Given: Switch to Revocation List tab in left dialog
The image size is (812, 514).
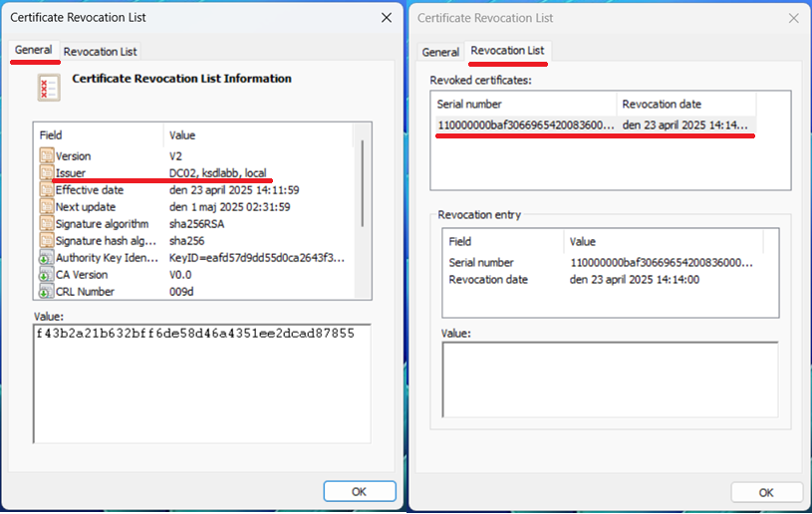Looking at the screenshot, I should pos(100,52).
